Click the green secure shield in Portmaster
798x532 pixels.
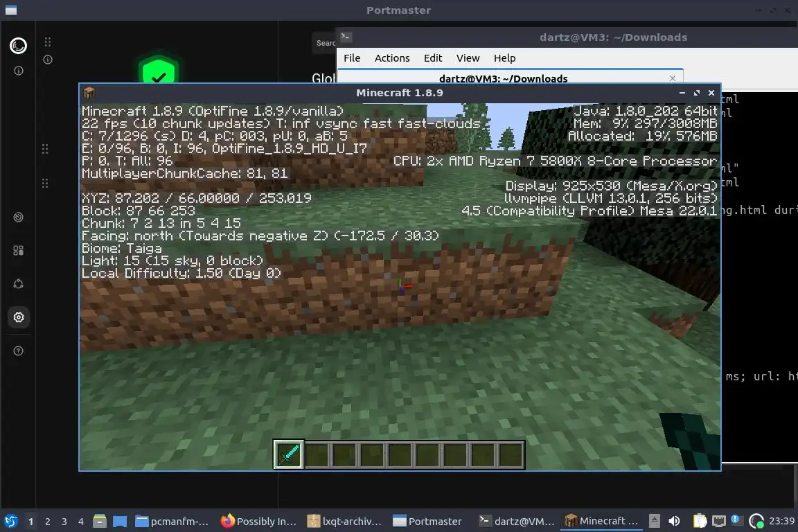[x=158, y=70]
